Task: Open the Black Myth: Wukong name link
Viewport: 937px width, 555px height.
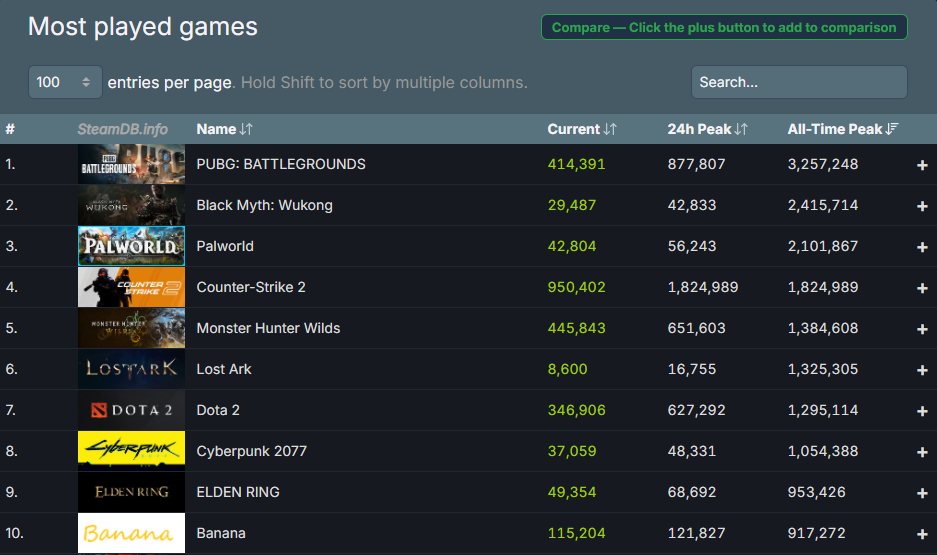Action: pyautogui.click(x=265, y=205)
